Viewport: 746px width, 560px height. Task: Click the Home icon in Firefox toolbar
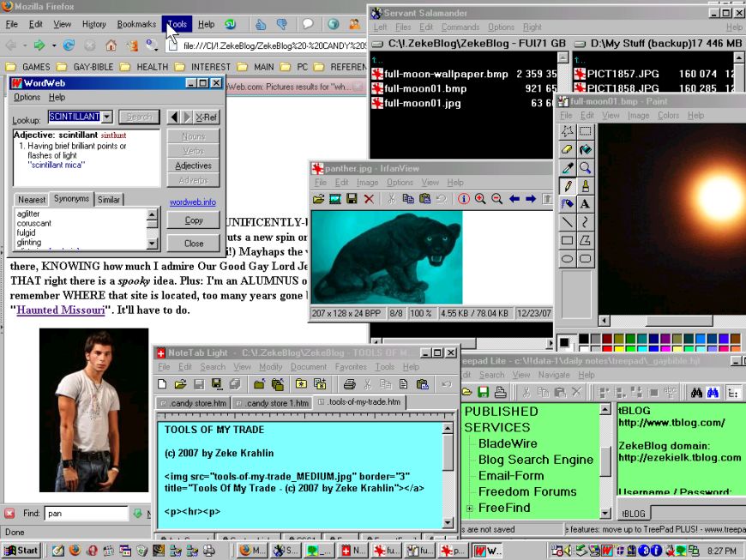pos(111,45)
